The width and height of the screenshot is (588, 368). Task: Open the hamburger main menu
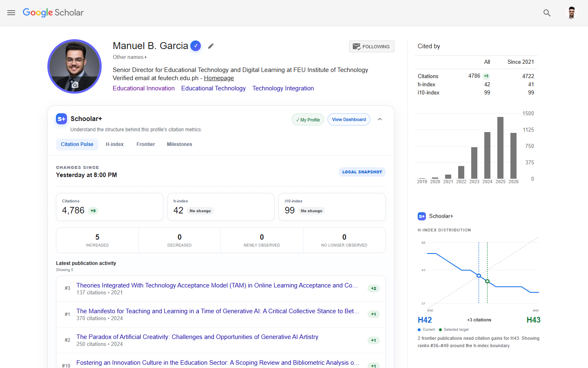click(x=11, y=13)
